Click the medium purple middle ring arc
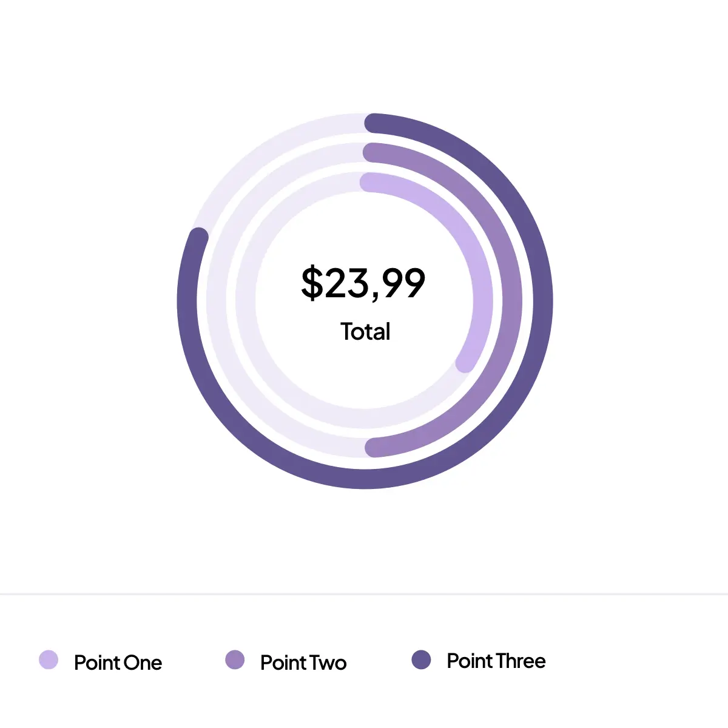Screen dimensions: 728x728 pyautogui.click(x=513, y=300)
